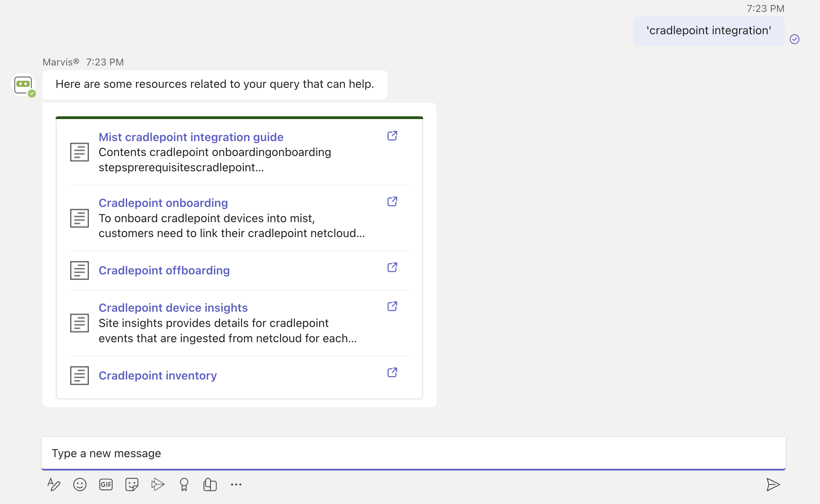Viewport: 820px width, 504px height.
Task: Open the GIF picker
Action: click(106, 484)
